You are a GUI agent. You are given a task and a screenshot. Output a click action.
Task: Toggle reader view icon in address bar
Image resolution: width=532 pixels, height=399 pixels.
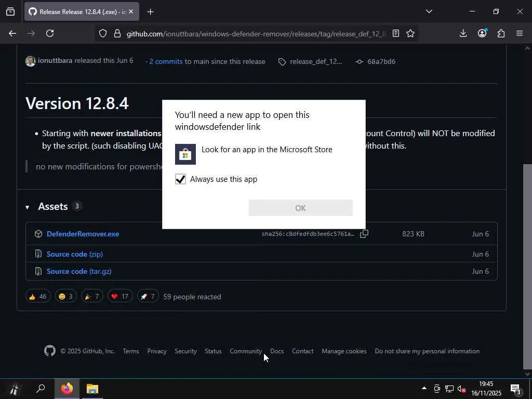pyautogui.click(x=395, y=33)
